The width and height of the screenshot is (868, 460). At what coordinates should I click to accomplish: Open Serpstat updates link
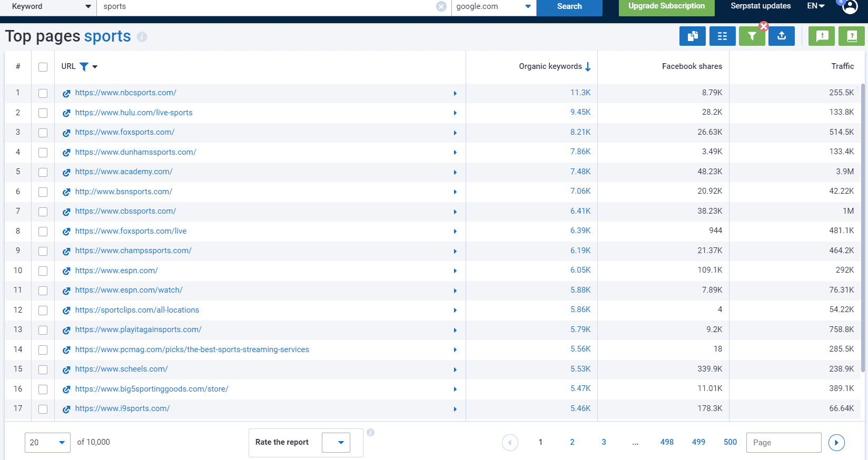[761, 6]
